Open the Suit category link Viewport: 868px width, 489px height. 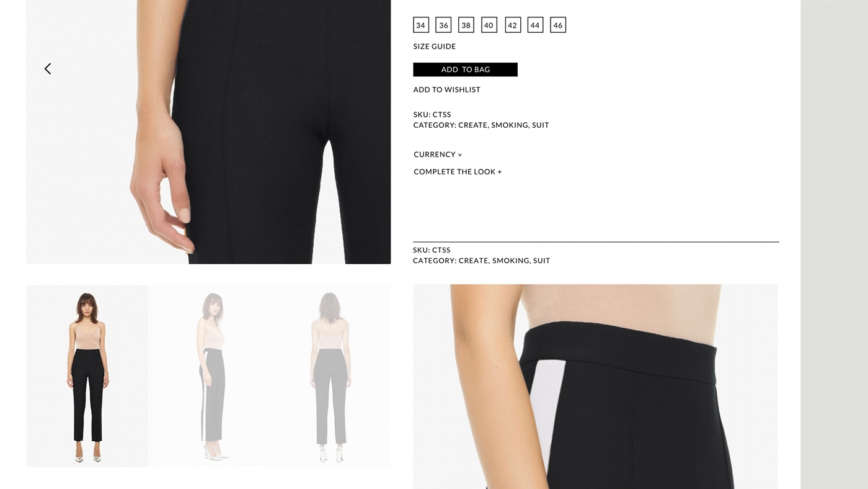tap(541, 125)
